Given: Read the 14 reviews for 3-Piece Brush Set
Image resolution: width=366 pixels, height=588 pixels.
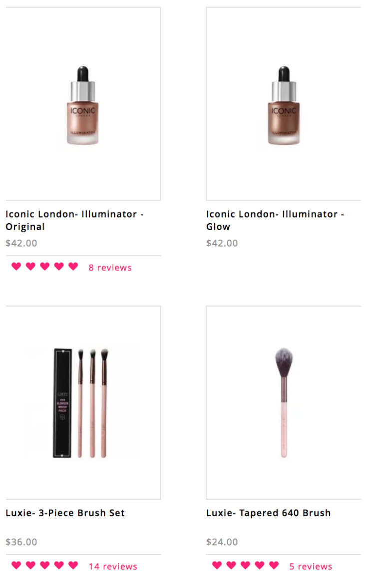Looking at the screenshot, I should [x=113, y=566].
